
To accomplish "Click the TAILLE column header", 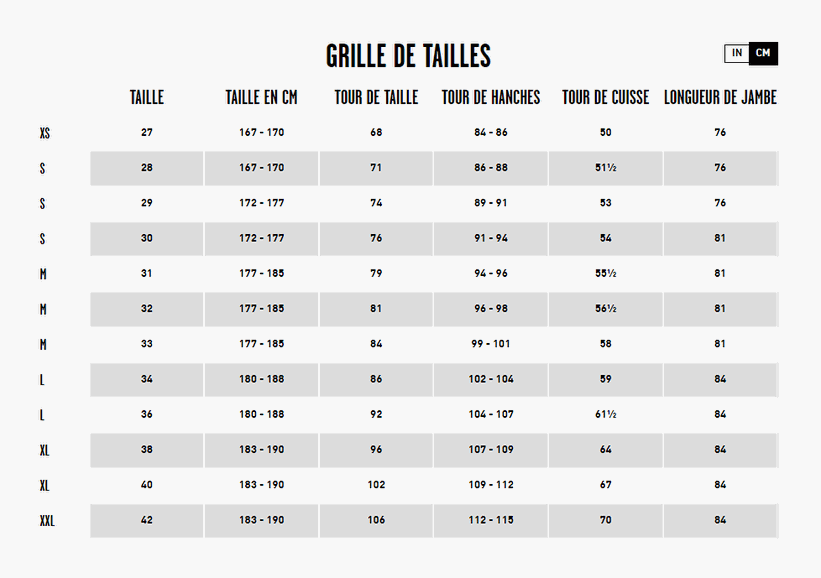I will pyautogui.click(x=147, y=97).
